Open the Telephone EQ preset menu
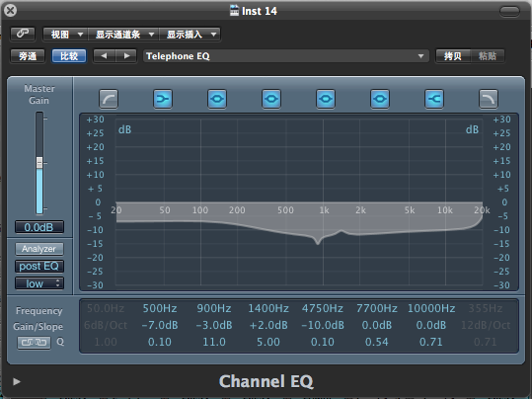Image resolution: width=532 pixels, height=399 pixels. tap(285, 56)
